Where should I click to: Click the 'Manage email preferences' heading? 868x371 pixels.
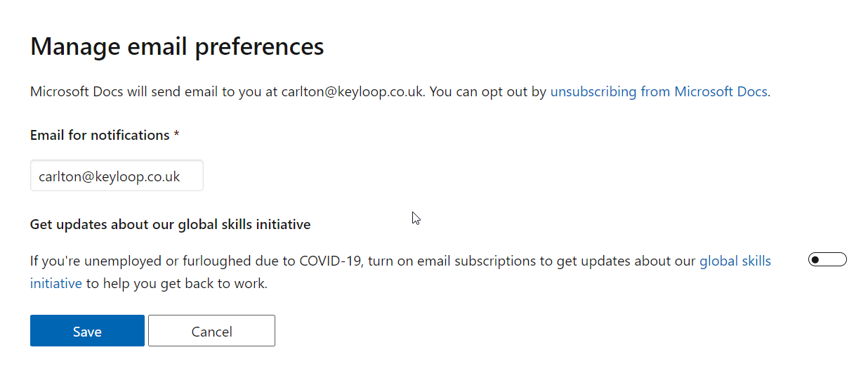click(177, 46)
